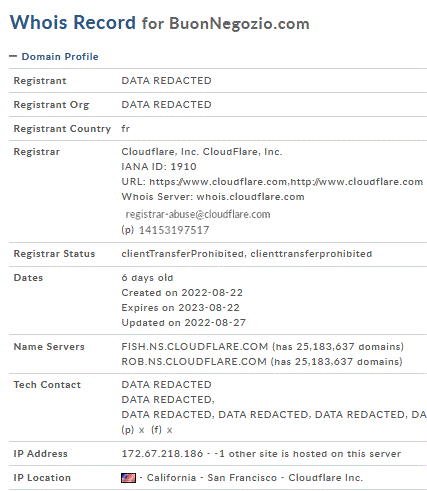This screenshot has height=491, width=427.
Task: Click the Whois Record for BuonNegozio.com heading
Action: (x=160, y=23)
